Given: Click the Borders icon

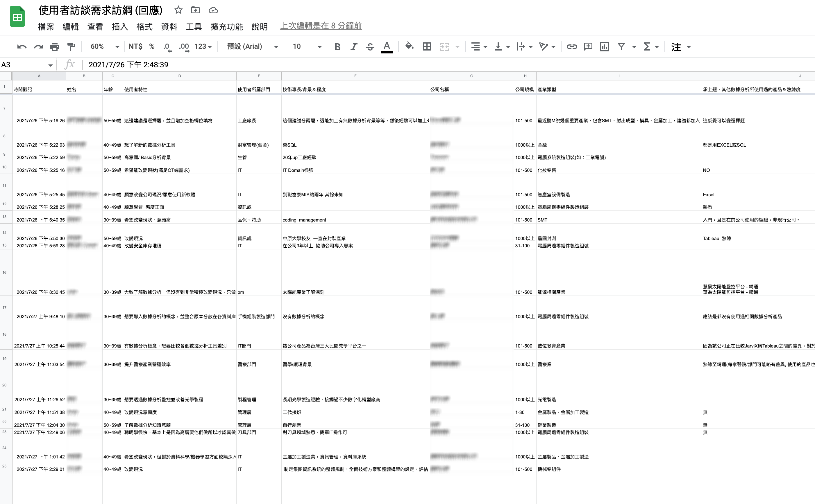Looking at the screenshot, I should [427, 47].
